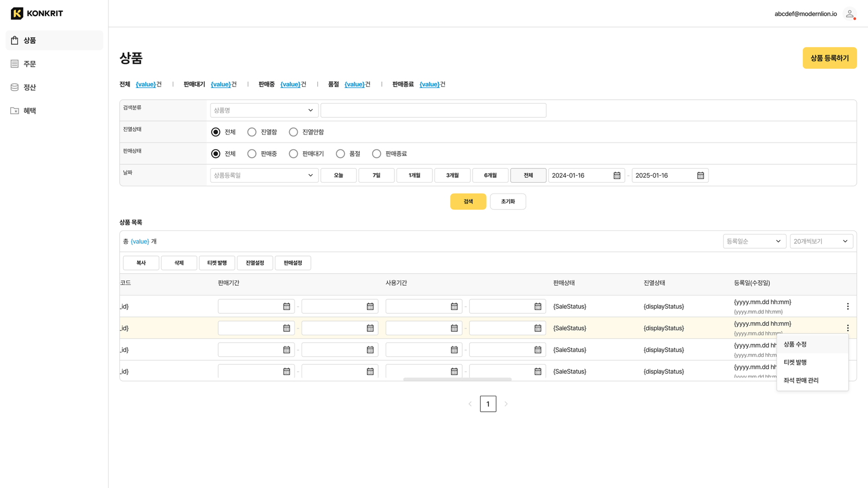Open calendar for start date 2024-01-16
This screenshot has width=868, height=488.
(617, 176)
